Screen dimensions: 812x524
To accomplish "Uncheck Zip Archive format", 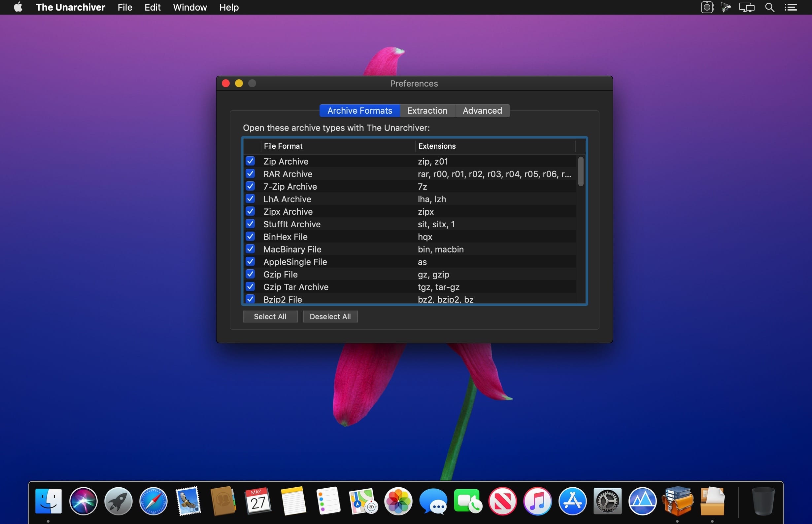I will (250, 161).
